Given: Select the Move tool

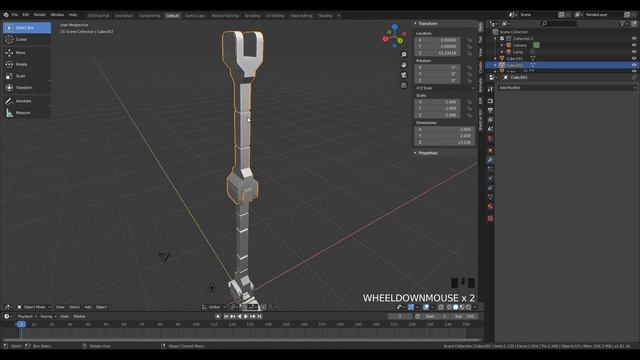Looking at the screenshot, I should point(27,53).
